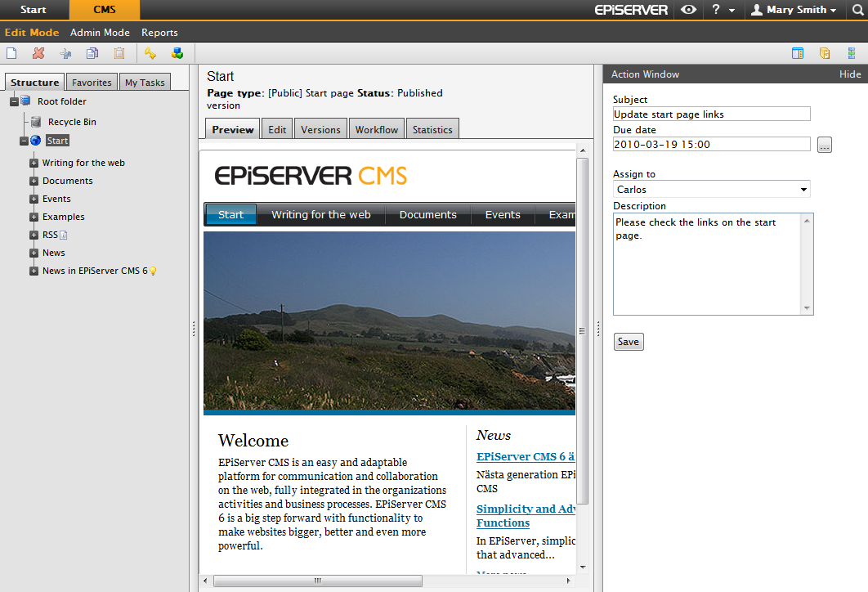868x592 pixels.
Task: Click Documents in preview navigation bar
Action: [428, 214]
